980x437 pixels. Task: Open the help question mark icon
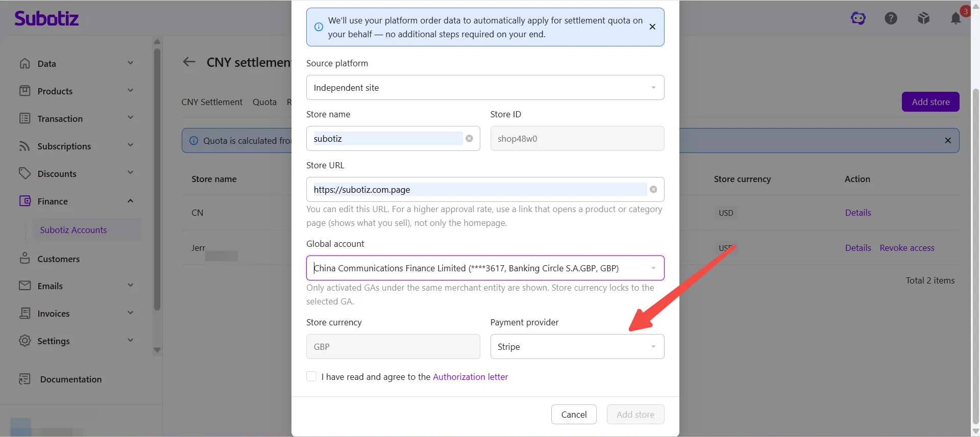[x=891, y=18]
